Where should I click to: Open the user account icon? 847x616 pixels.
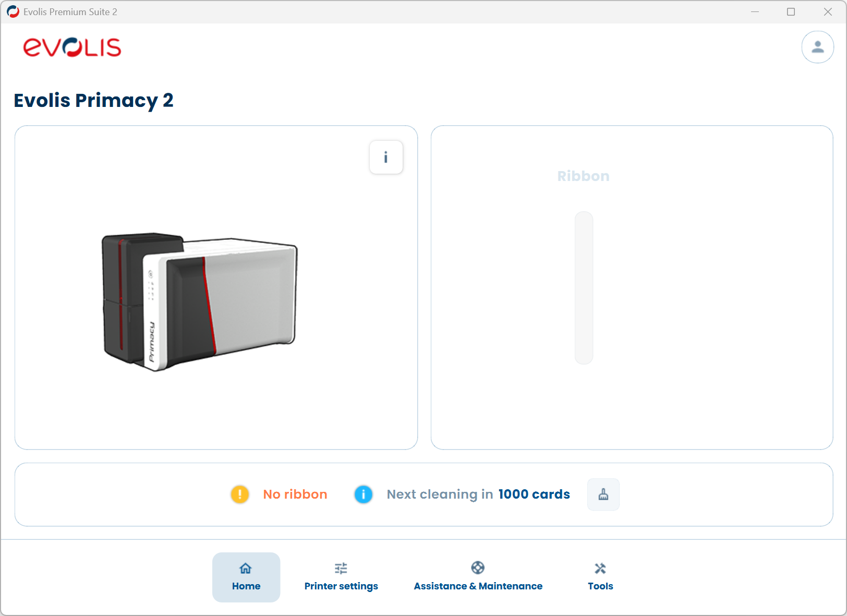[x=817, y=47]
